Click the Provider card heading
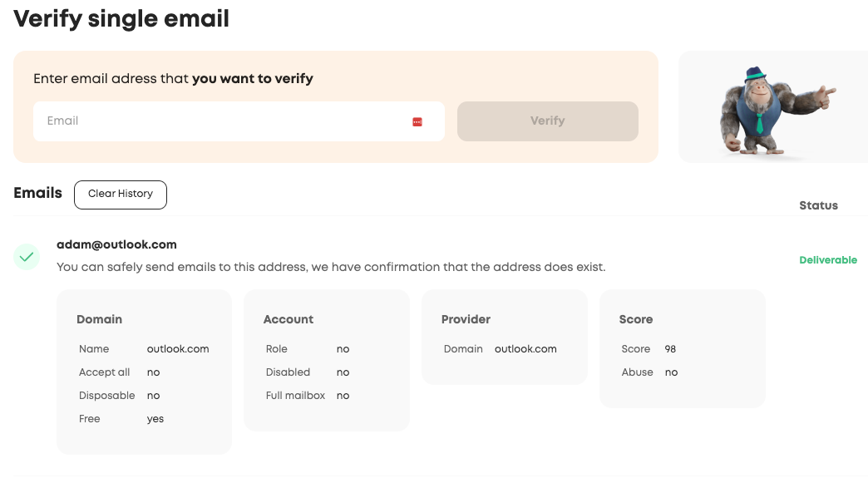The image size is (868, 478). point(466,319)
